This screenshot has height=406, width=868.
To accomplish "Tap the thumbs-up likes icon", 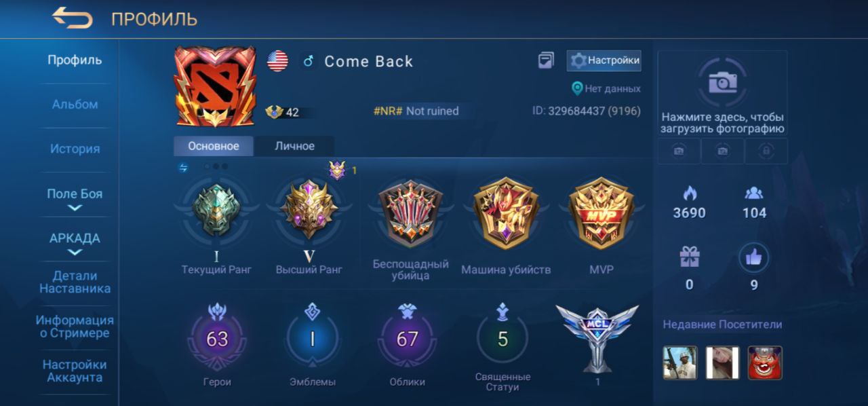I will tap(753, 257).
